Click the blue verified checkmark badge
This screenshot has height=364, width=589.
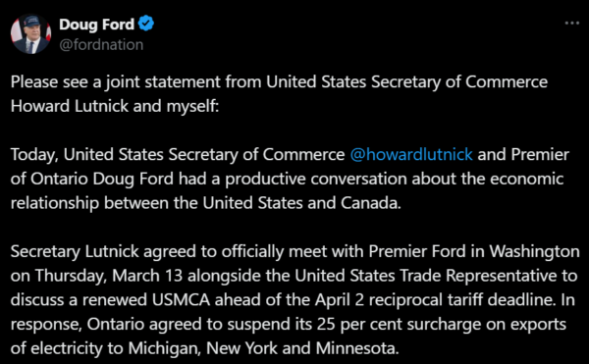click(x=145, y=24)
